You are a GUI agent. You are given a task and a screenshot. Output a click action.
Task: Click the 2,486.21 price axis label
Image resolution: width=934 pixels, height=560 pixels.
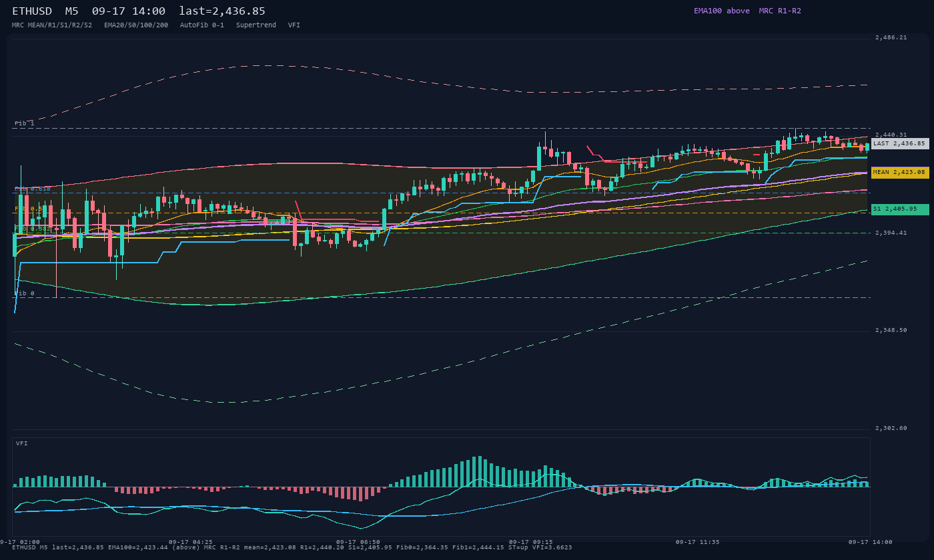tap(891, 38)
